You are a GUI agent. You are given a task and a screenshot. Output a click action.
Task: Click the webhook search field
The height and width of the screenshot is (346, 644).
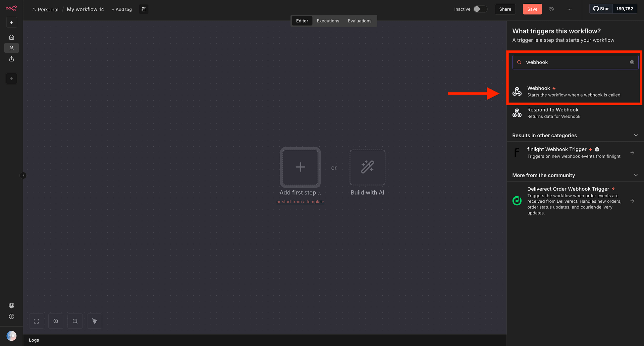pos(575,62)
